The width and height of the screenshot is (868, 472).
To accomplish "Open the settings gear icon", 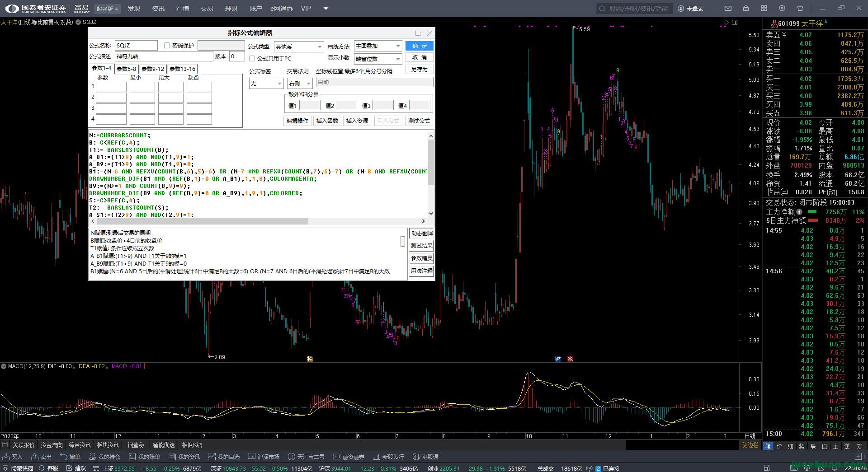I will (782, 9).
